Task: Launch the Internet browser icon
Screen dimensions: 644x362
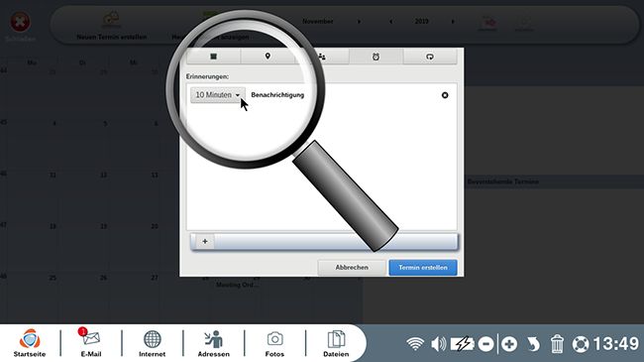Action: tap(152, 343)
